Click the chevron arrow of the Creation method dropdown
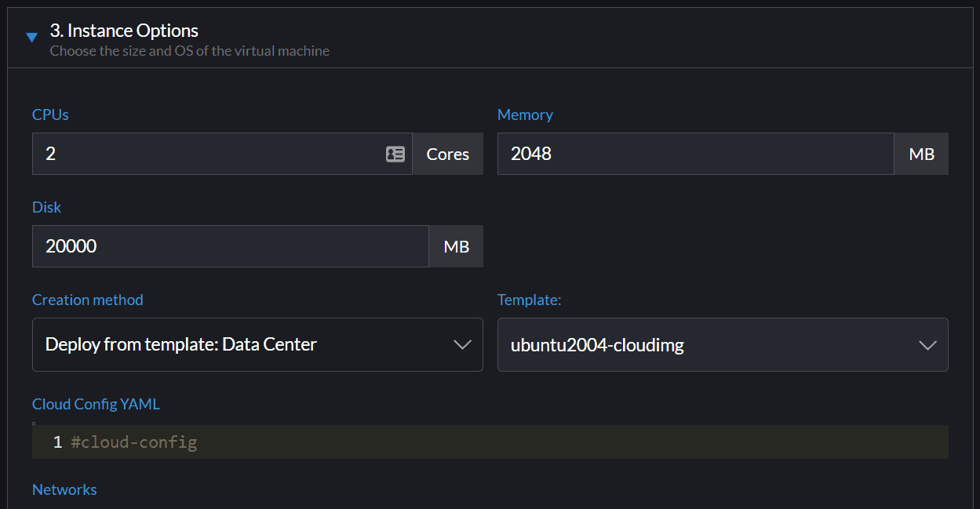Viewport: 980px width, 509px height. click(x=462, y=345)
